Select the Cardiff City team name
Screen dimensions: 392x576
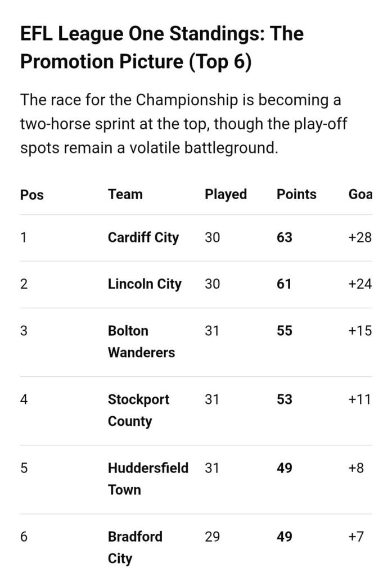(x=143, y=237)
